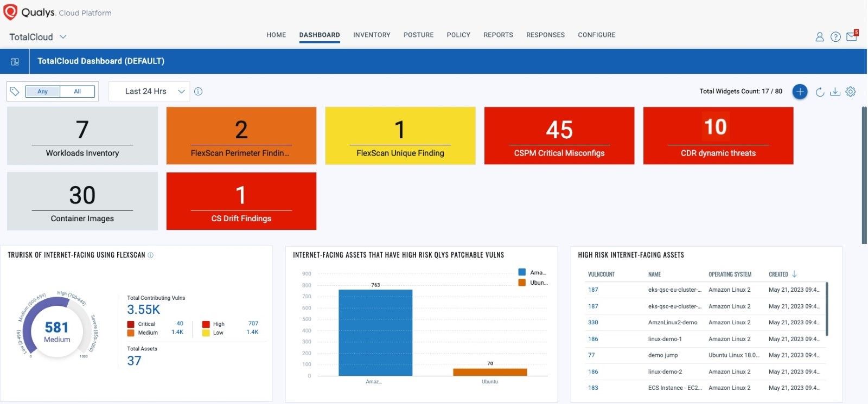The width and height of the screenshot is (868, 404).
Task: Switch to the DASHBOARD tab
Action: 320,35
